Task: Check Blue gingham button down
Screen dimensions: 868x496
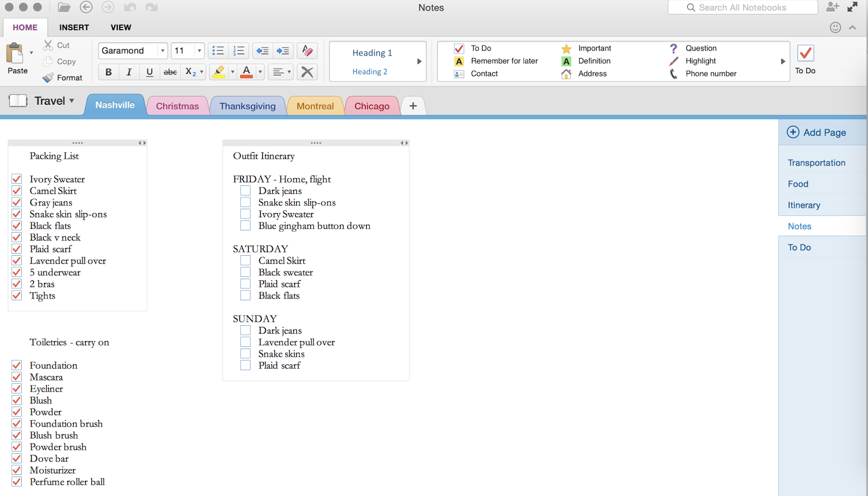Action: (x=245, y=226)
